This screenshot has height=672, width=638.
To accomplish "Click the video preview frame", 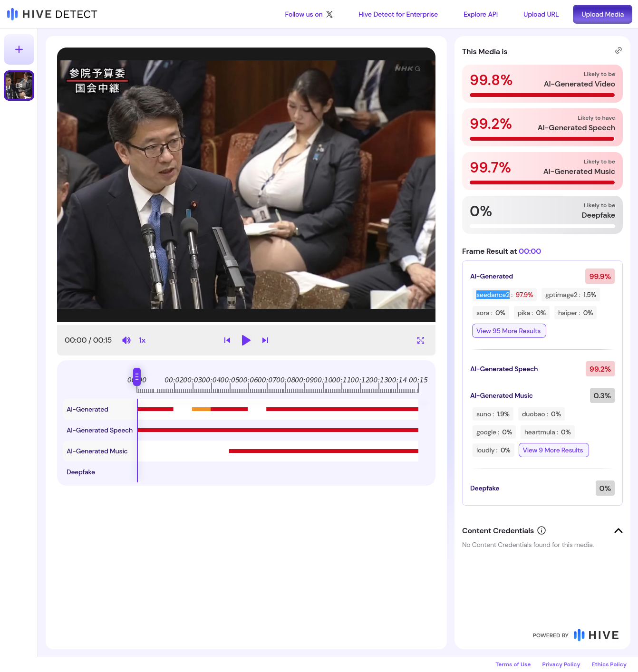I will (246, 185).
